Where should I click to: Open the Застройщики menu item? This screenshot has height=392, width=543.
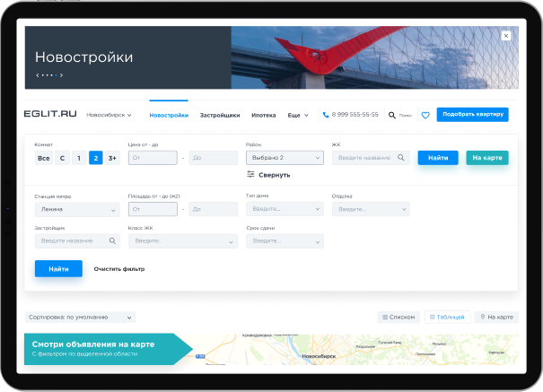[x=219, y=116]
